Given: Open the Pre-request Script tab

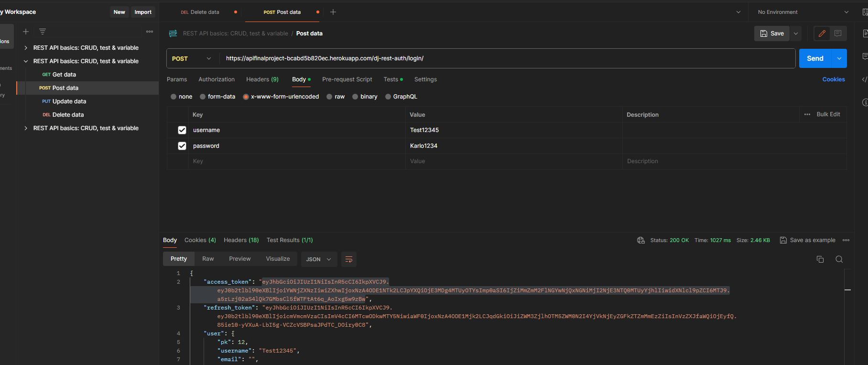Looking at the screenshot, I should click(347, 79).
